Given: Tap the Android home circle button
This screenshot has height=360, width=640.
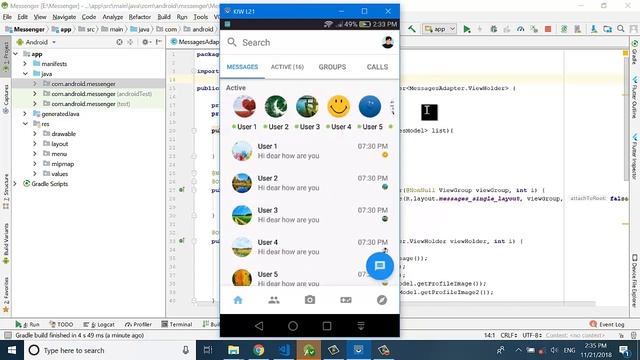Looking at the screenshot, I should pyautogui.click(x=293, y=326).
